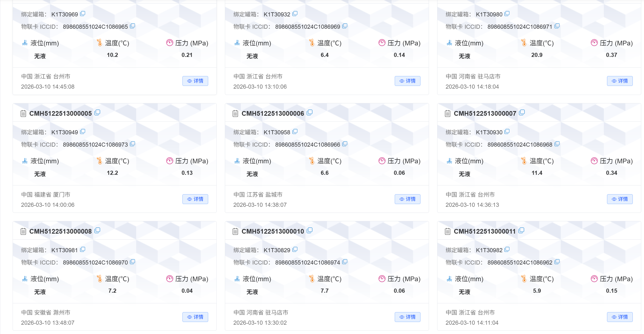Copy the ICCID ending in 1086970

click(x=133, y=262)
